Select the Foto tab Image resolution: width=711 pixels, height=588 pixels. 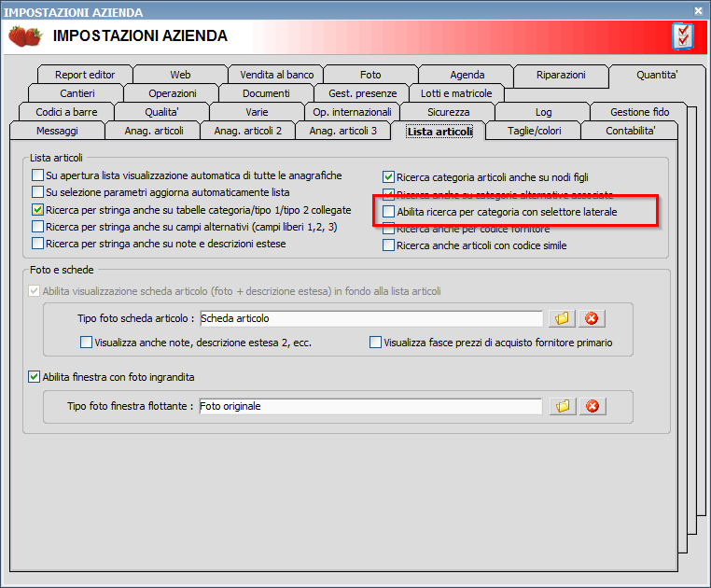click(x=370, y=75)
